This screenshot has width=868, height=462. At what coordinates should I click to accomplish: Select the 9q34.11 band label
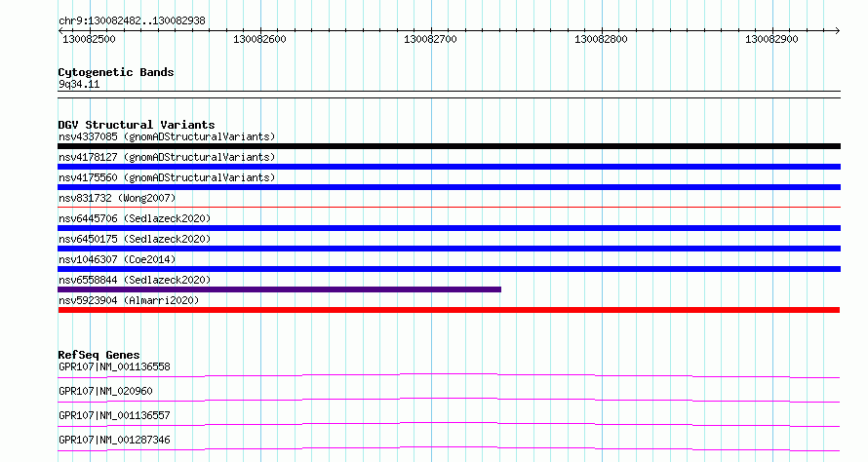pos(79,84)
